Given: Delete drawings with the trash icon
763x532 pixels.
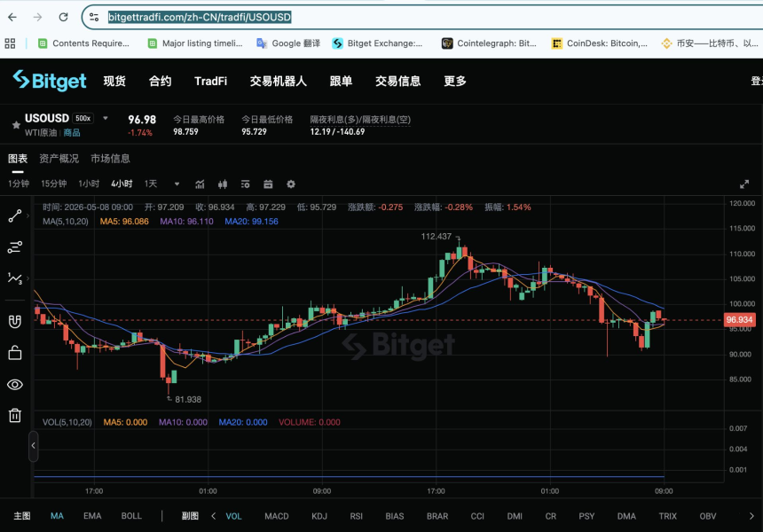Looking at the screenshot, I should 14,415.
